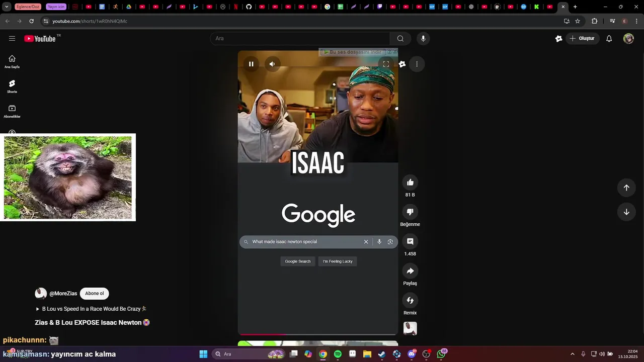
Task: Focus the YouTube Ara search field
Action: [x=300, y=39]
